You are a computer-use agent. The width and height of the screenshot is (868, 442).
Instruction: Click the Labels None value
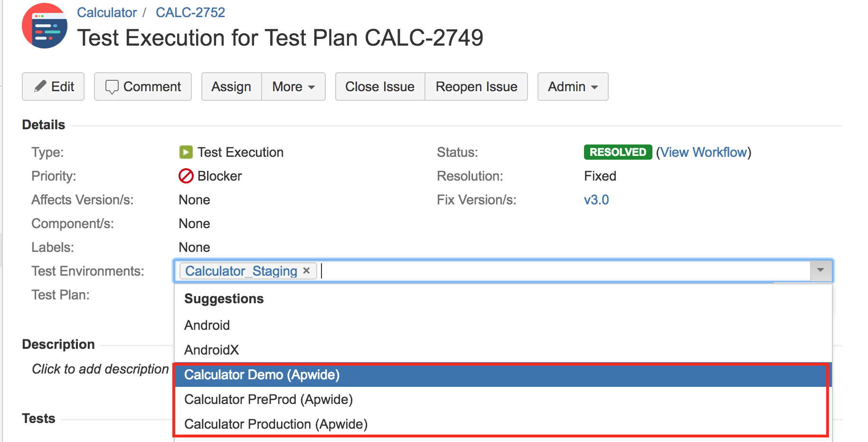pyautogui.click(x=194, y=247)
